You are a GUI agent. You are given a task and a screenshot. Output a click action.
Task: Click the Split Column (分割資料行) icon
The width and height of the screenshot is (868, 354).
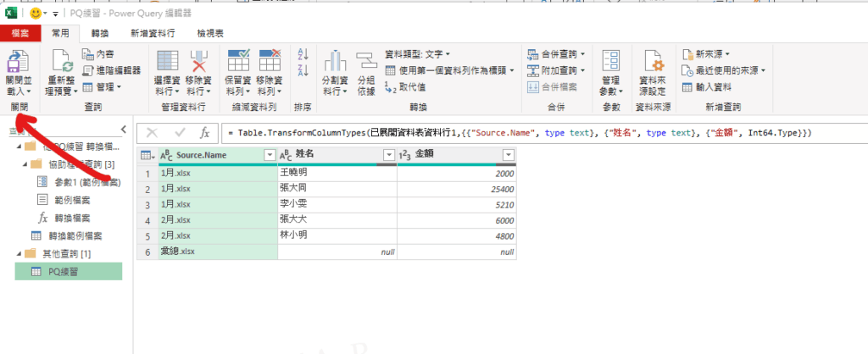336,63
